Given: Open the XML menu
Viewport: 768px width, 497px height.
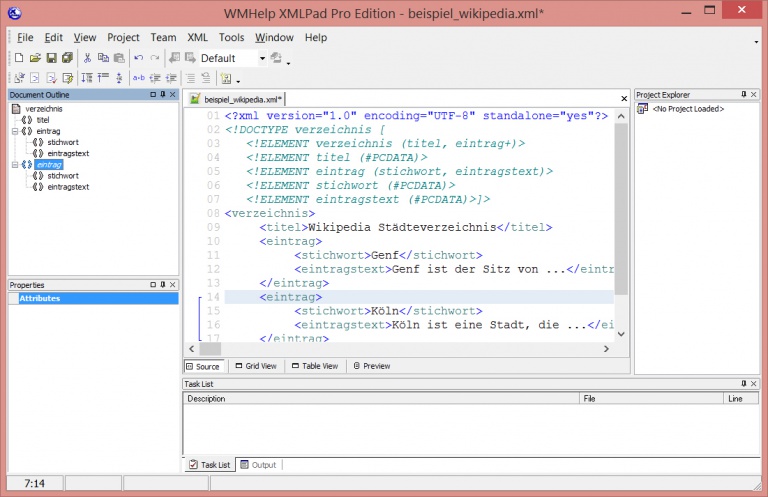Looking at the screenshot, I should 197,37.
